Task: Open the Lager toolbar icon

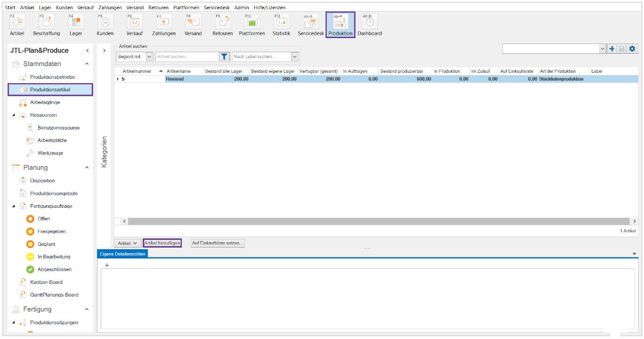Action: [x=76, y=24]
